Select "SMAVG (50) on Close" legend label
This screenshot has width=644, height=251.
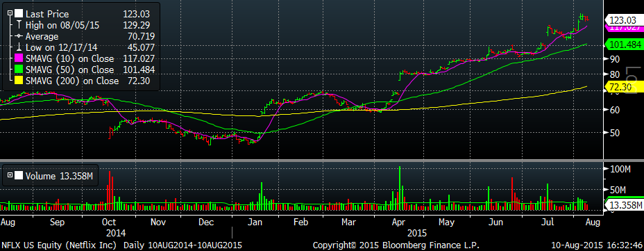point(70,70)
